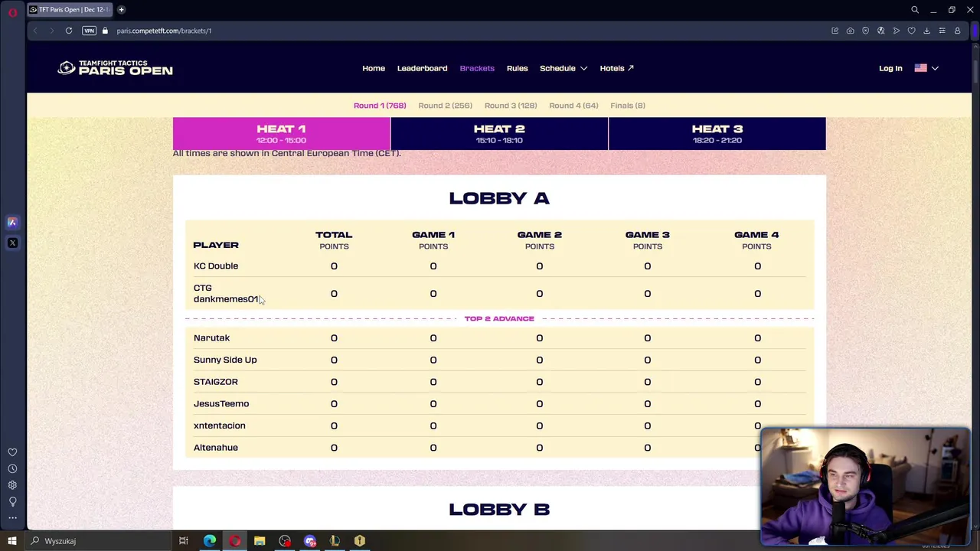Open sidebar bookmarks heart icon
The width and height of the screenshot is (980, 551).
pyautogui.click(x=12, y=452)
